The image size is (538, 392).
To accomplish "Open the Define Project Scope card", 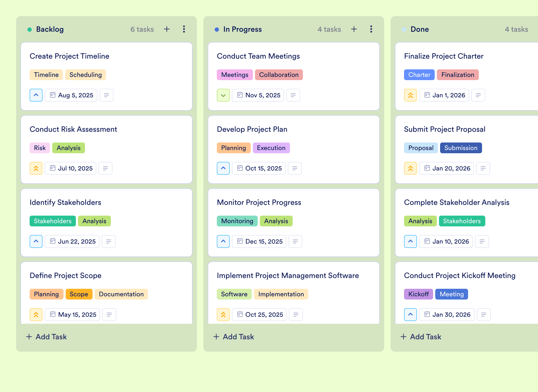I will 107,293.
